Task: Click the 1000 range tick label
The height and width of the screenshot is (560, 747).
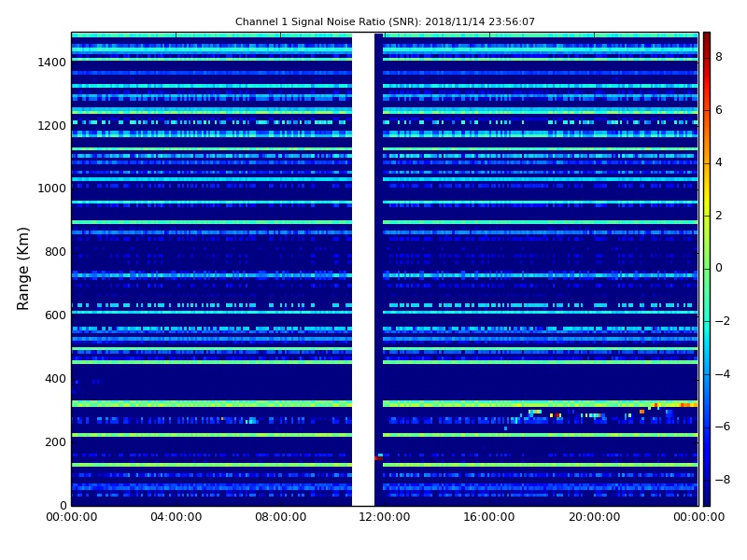Action: pyautogui.click(x=52, y=189)
